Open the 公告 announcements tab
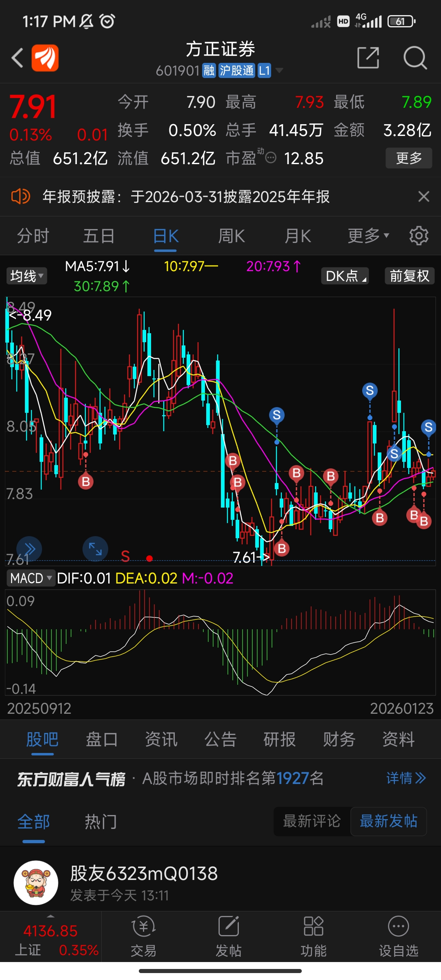This screenshot has width=441, height=980. tap(220, 739)
